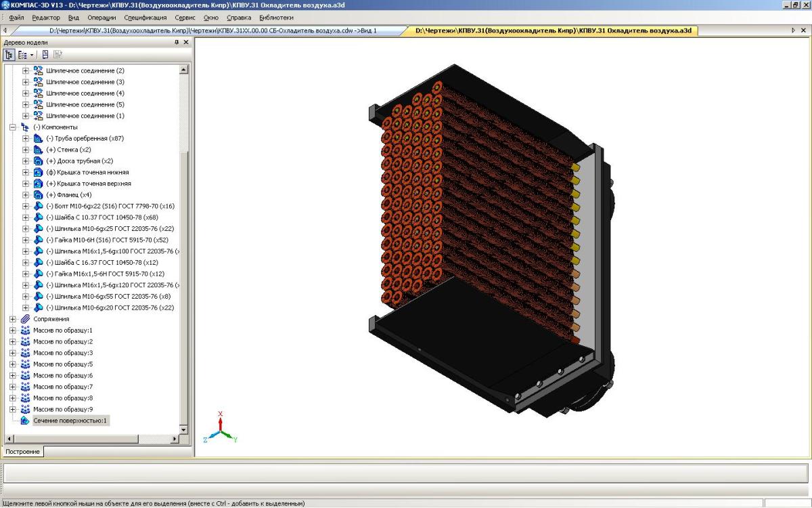The image size is (812, 508).
Task: Expand the Сопряжения node
Action: (13, 319)
